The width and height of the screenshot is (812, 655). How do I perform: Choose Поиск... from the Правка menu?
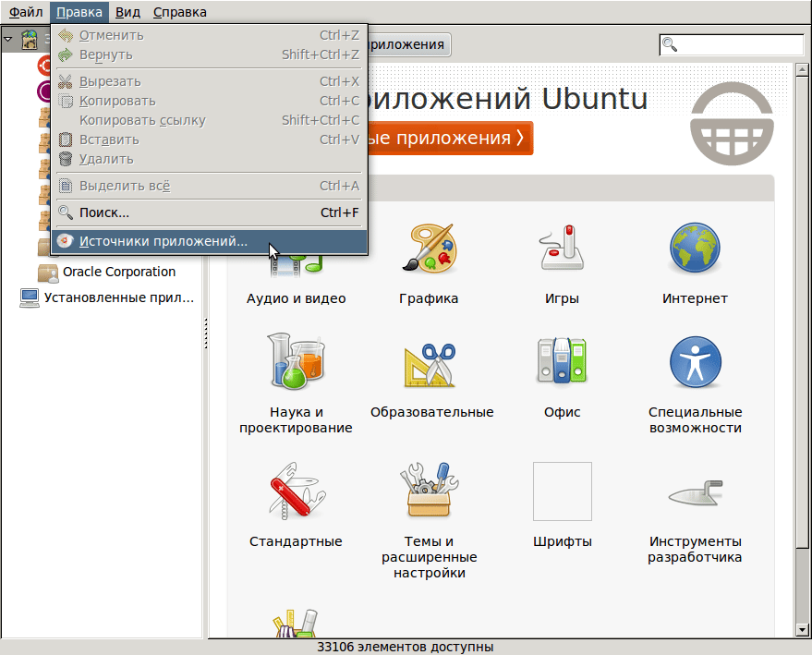pyautogui.click(x=209, y=212)
